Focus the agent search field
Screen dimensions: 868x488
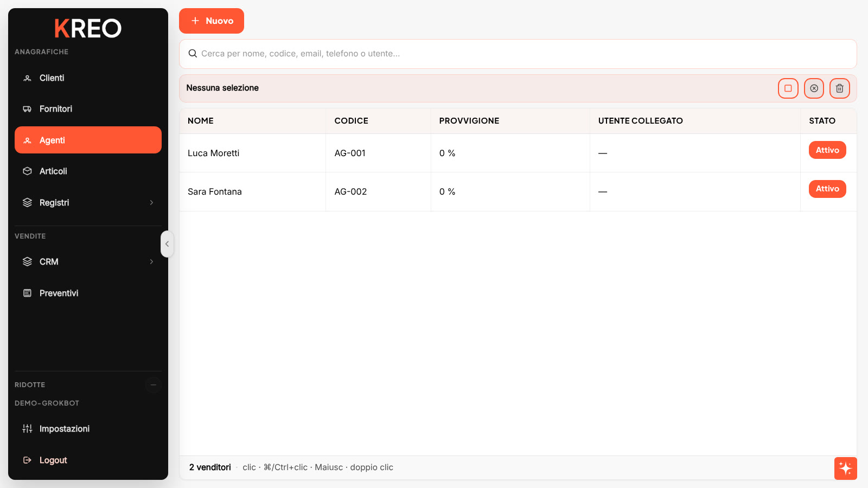tap(518, 54)
